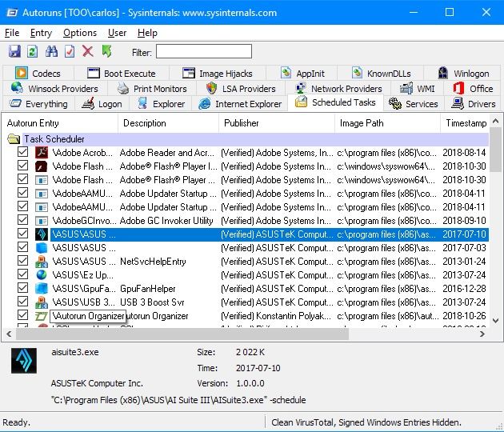Switch to the Print Monitors tab

click(x=152, y=88)
